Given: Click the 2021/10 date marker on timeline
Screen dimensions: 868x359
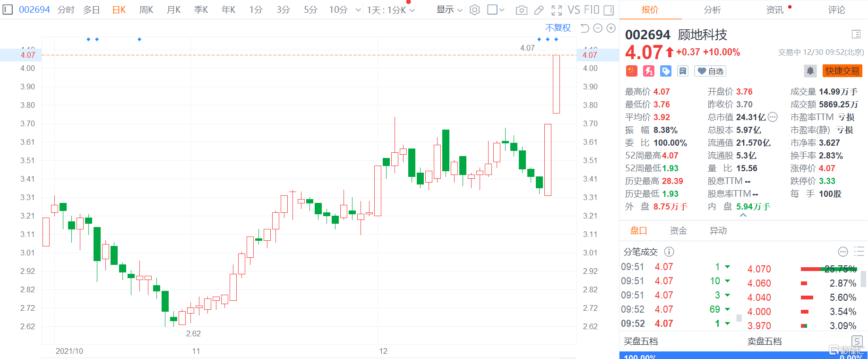Looking at the screenshot, I should point(69,351).
